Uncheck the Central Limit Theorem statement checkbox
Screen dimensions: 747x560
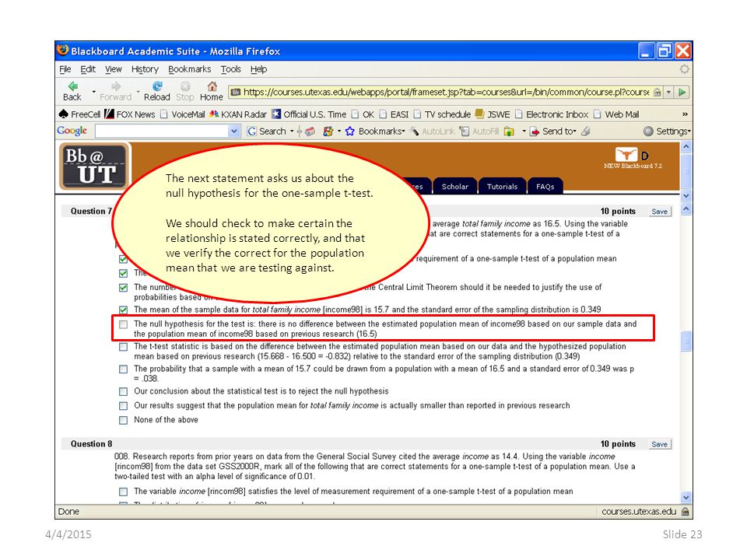tap(124, 288)
